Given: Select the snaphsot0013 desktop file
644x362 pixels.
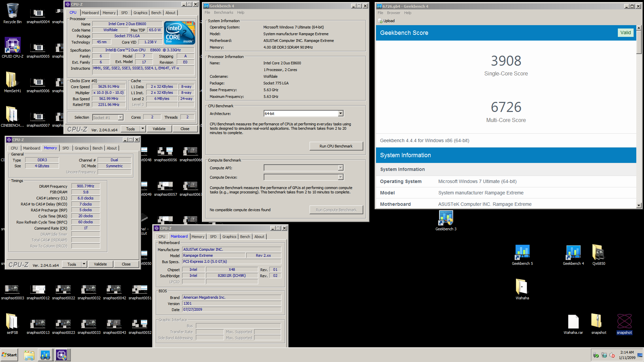Looking at the screenshot, I should (38, 327).
